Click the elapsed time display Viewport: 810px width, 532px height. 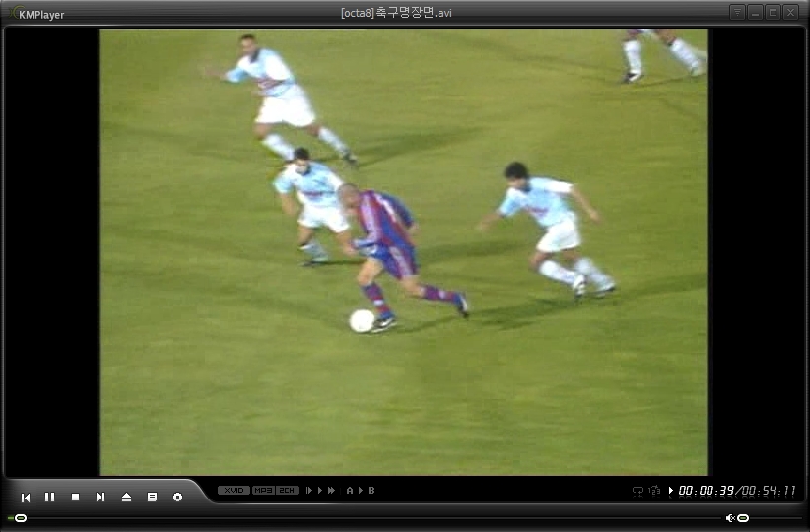point(706,491)
